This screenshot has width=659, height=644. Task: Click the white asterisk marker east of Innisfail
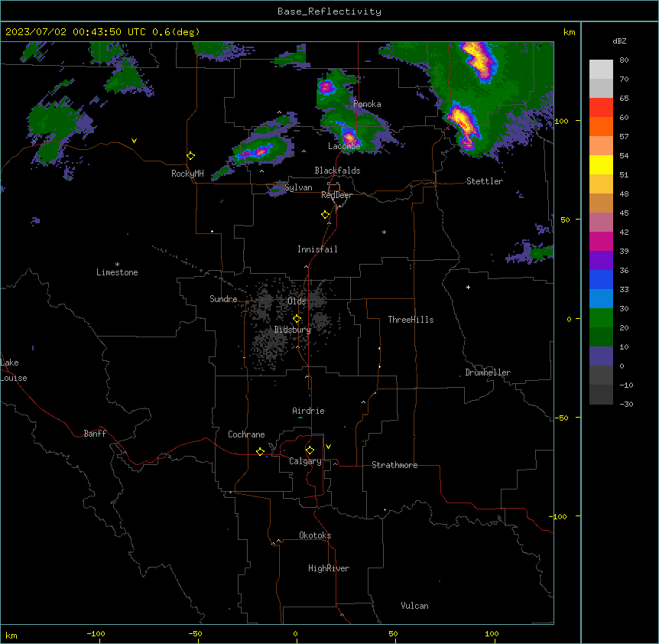(x=384, y=232)
